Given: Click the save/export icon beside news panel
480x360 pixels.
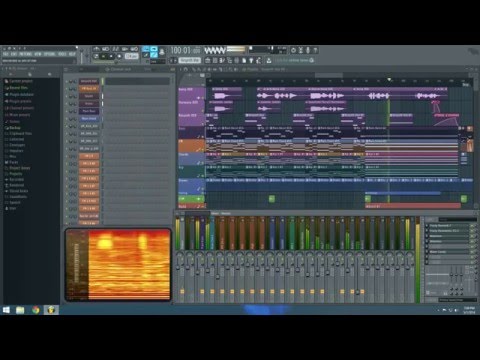Looking at the screenshot, I should (269, 60).
